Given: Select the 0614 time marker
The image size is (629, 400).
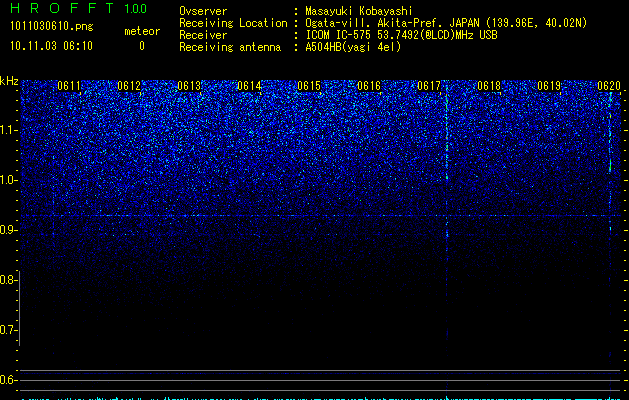Looking at the screenshot, I should 249,86.
